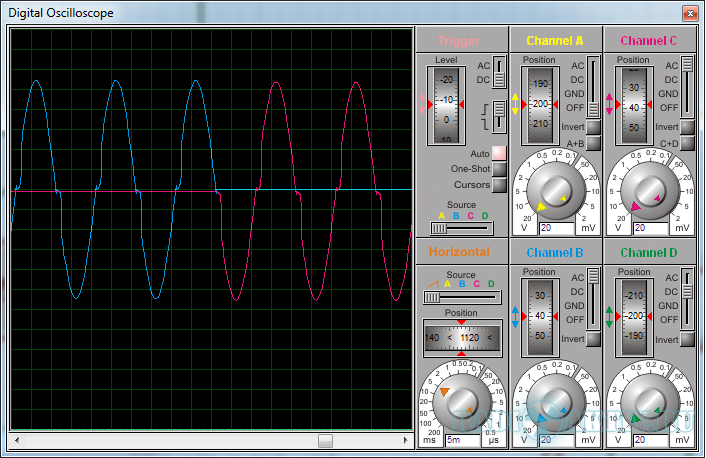Toggle Auto trigger mode

point(499,154)
